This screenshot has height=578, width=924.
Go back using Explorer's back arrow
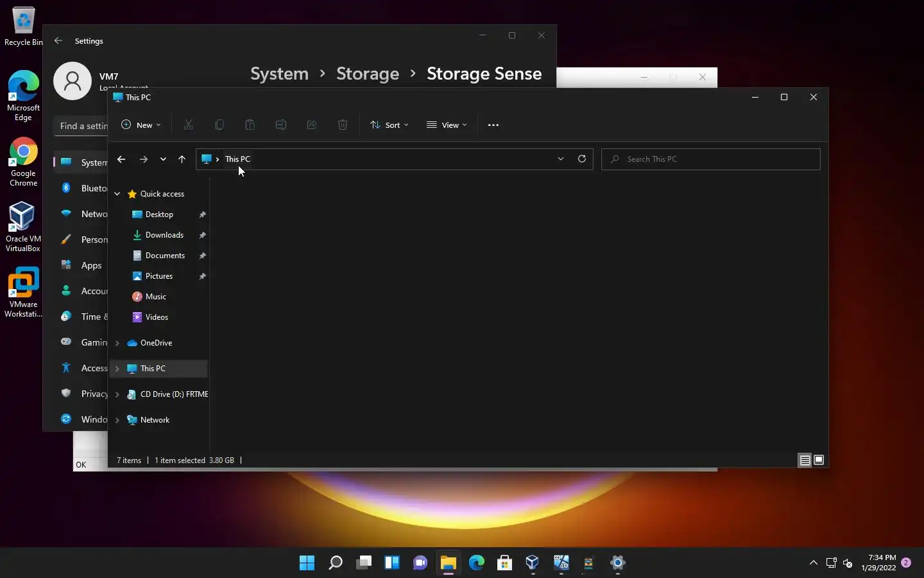121,159
